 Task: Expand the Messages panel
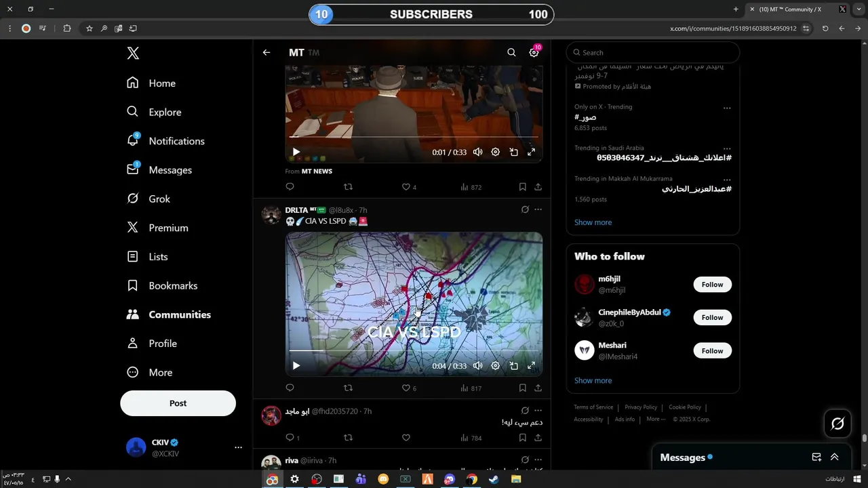835,457
